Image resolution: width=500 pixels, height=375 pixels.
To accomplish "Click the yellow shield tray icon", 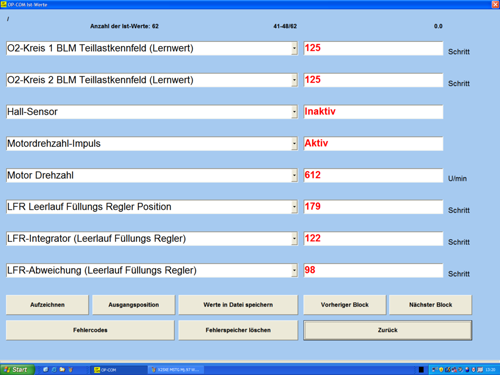I will coord(441,370).
